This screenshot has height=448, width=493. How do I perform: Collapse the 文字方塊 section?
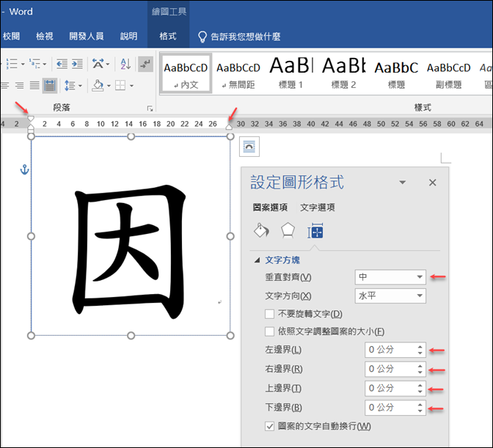(x=258, y=260)
